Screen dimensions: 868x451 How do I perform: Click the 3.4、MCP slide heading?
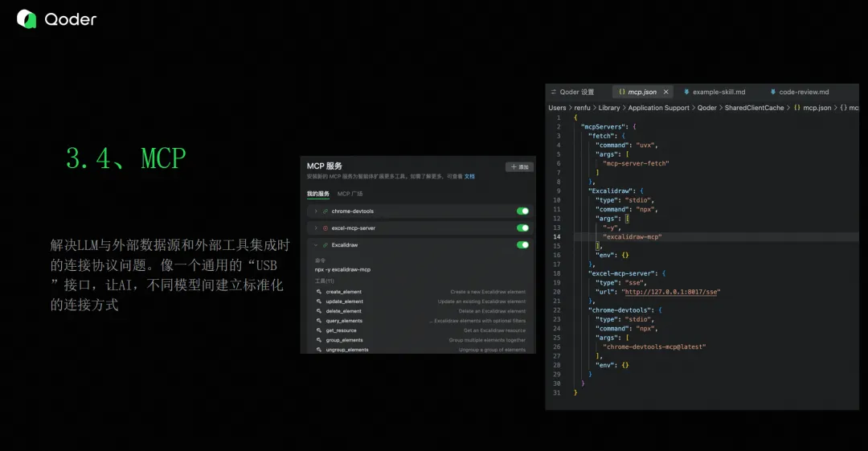[126, 158]
